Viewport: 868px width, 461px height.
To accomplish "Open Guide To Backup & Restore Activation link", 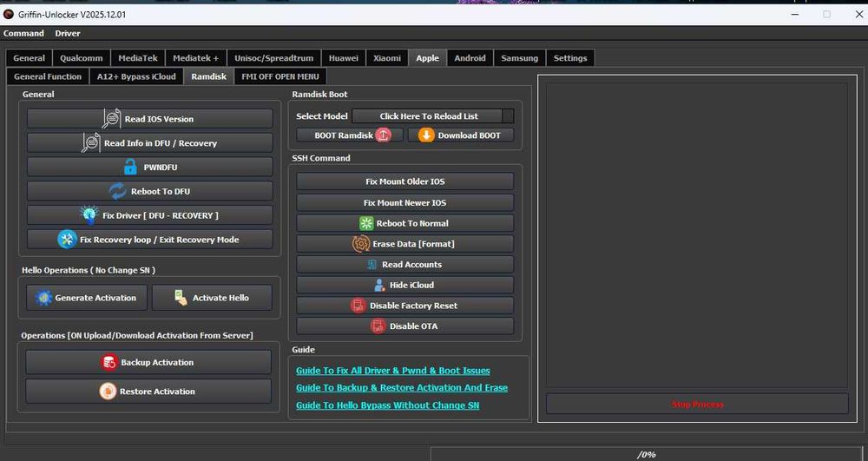I will (402, 388).
